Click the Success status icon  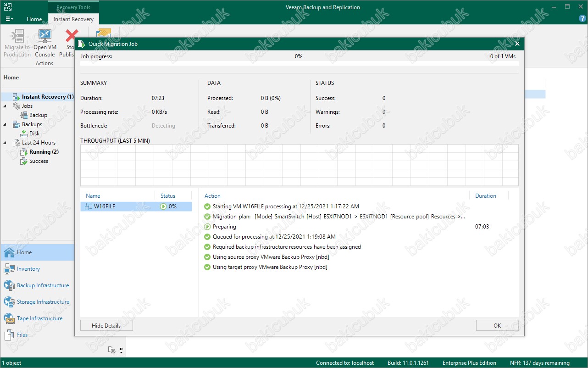(x=24, y=161)
